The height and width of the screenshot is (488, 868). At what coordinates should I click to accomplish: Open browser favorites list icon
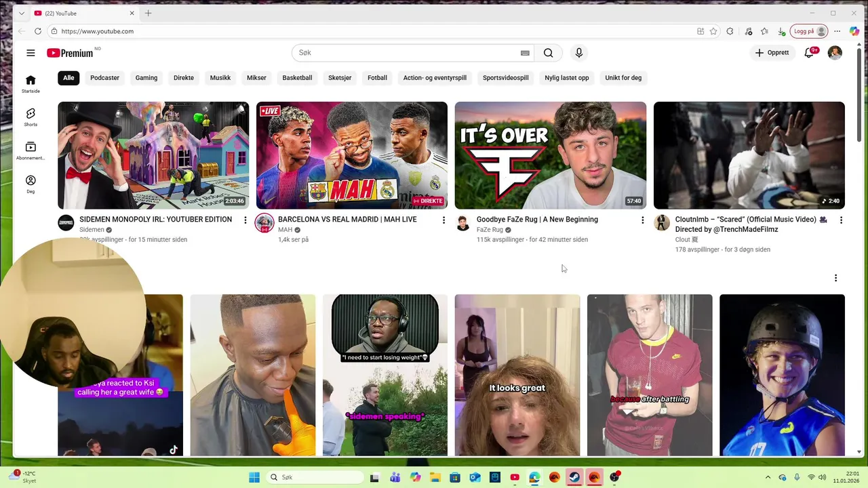tap(764, 31)
